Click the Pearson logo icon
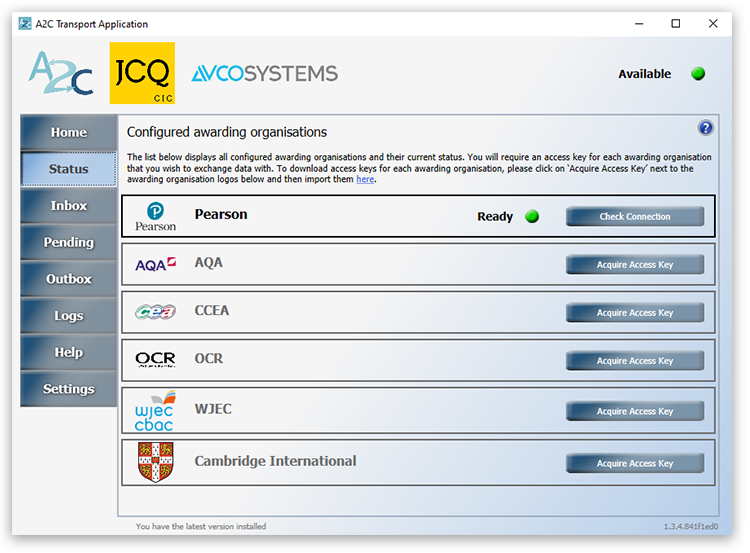Screen dimensions: 750x553 click(x=155, y=216)
